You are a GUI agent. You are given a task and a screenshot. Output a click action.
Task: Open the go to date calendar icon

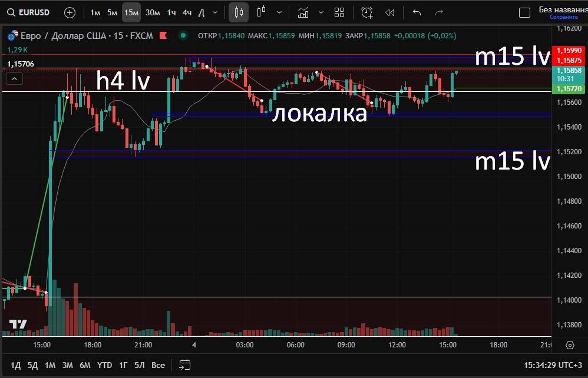coord(184,365)
